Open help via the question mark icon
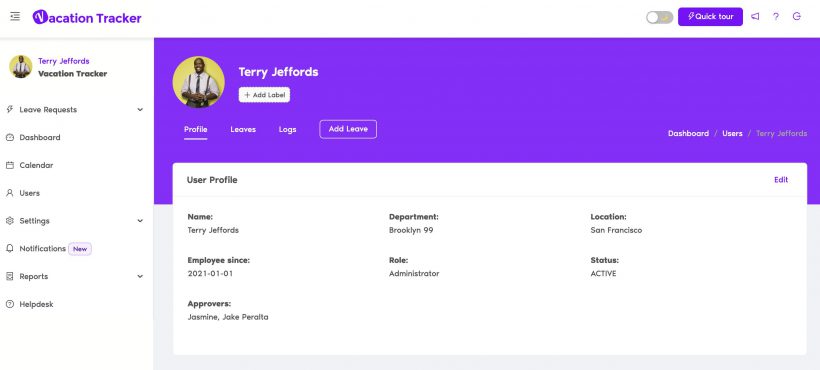The image size is (820, 370). point(776,16)
